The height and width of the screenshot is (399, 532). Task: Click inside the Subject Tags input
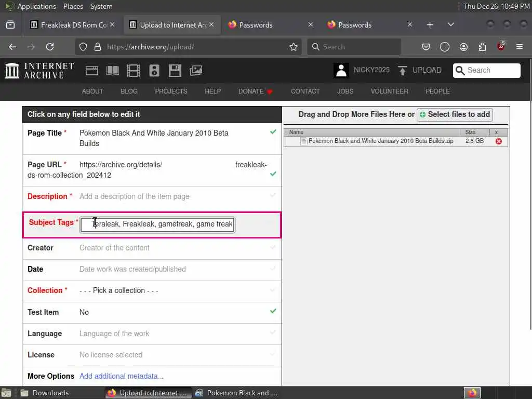[157, 224]
